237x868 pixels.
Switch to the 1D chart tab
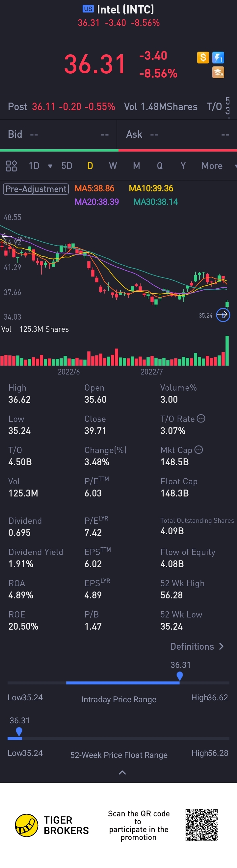[34, 166]
